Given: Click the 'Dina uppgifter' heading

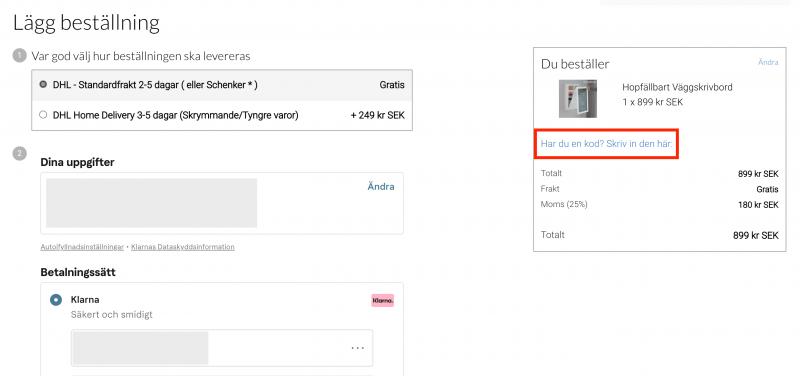Looking at the screenshot, I should pyautogui.click(x=77, y=162).
